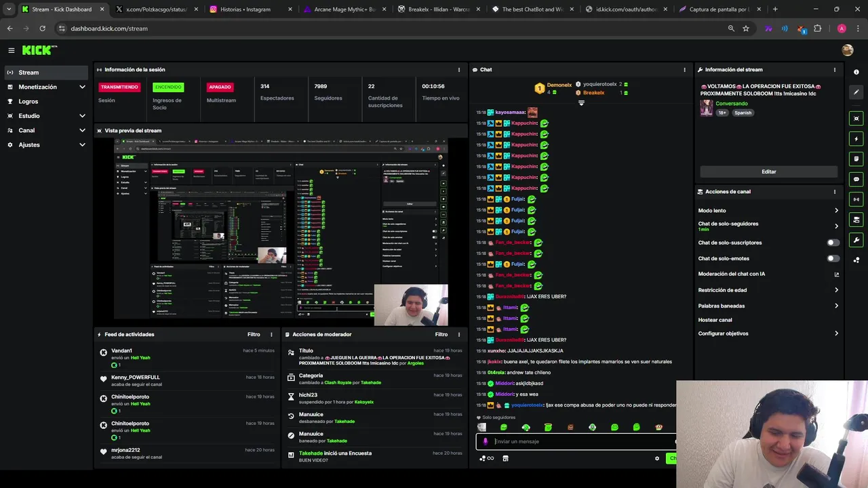Click the wrench icon in right sidebar

point(856,240)
